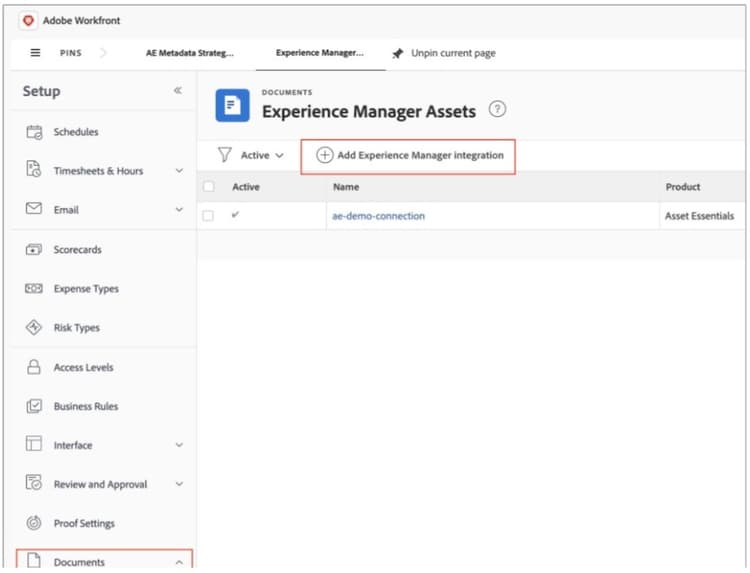Expand the Email settings section
The image size is (750, 573).
point(179,210)
